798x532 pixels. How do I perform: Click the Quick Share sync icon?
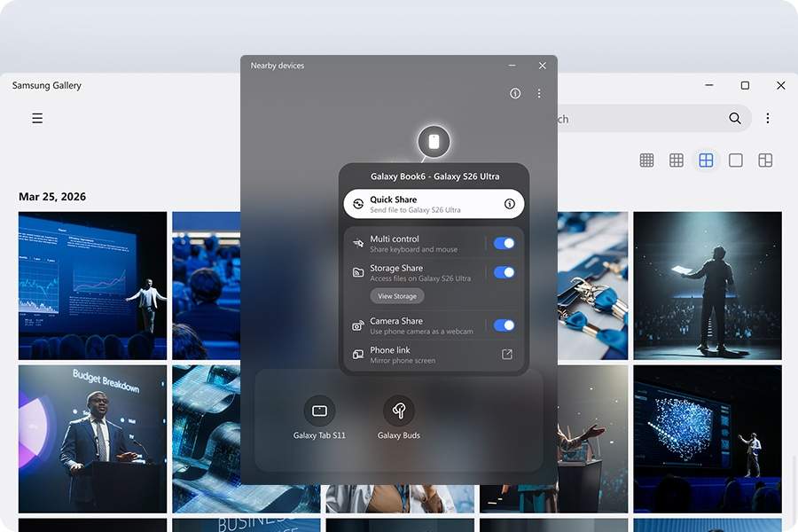coord(358,204)
